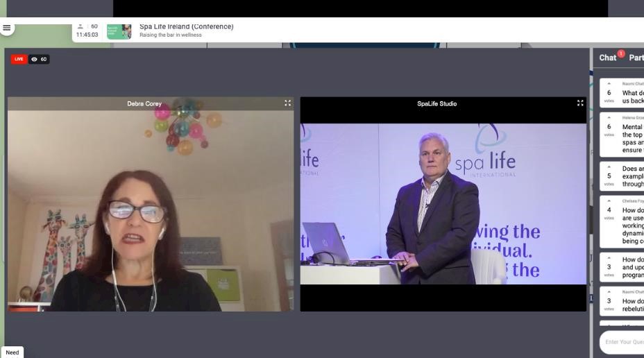This screenshot has height=358, width=644.
Task: Expand SpaLife Studio video to fullscreen
Action: point(580,103)
